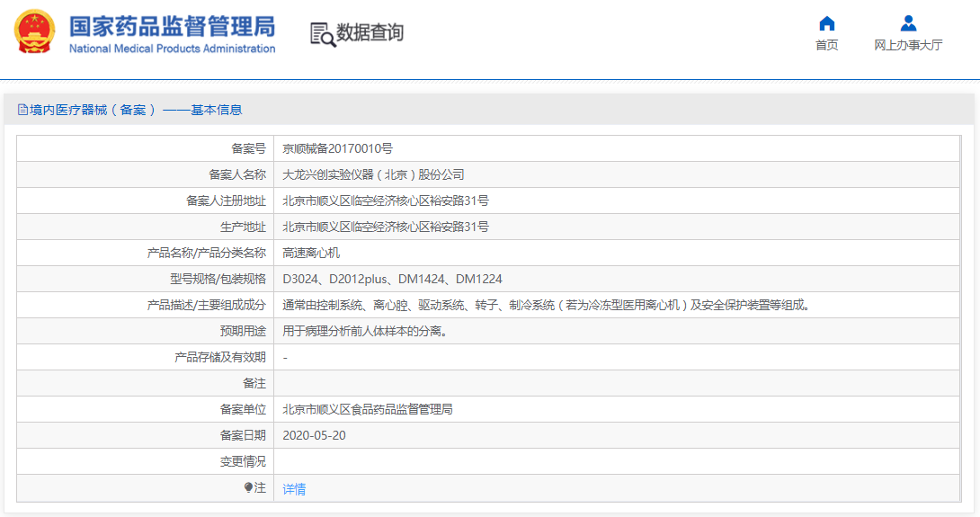This screenshot has height=517, width=980.
Task: Select the 产品描述/主要组成成分 label
Action: pos(207,305)
